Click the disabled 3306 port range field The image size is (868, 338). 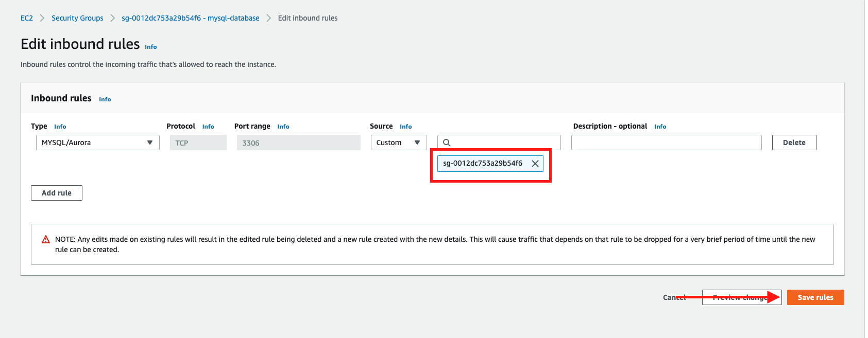[x=299, y=143]
